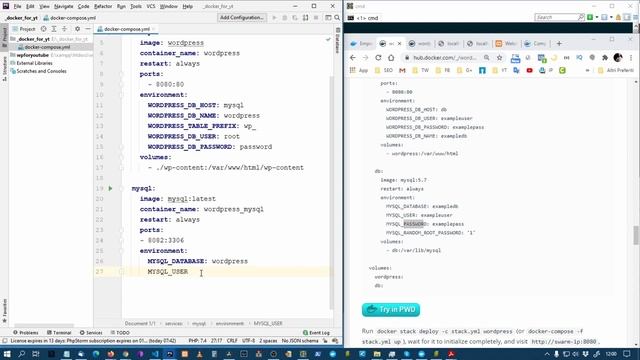Click fold marker beside environment line 10

click(x=121, y=95)
